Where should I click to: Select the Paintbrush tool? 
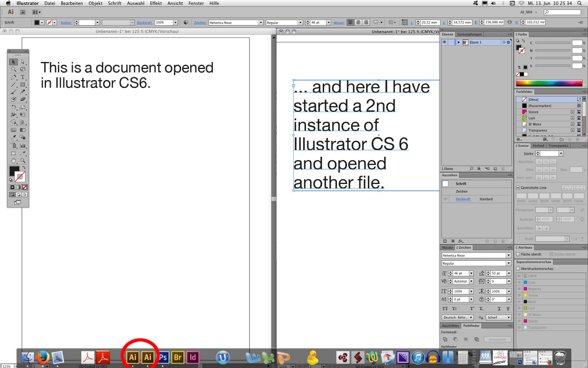coord(13,92)
